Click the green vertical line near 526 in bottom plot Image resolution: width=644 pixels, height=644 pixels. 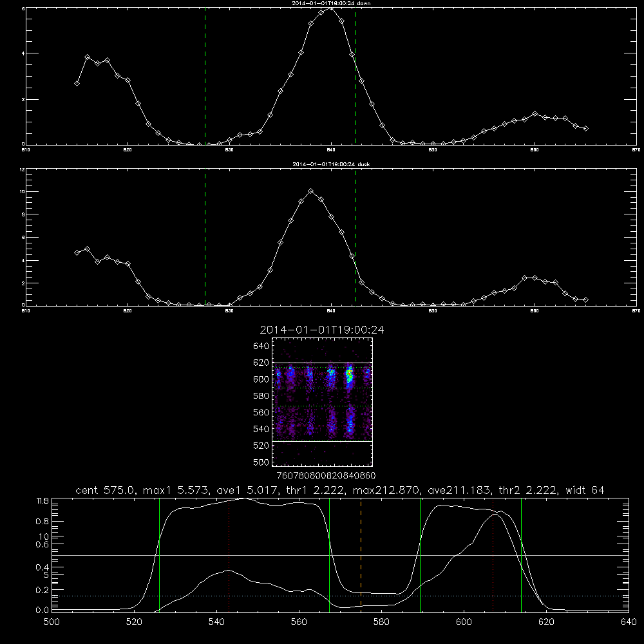159,555
